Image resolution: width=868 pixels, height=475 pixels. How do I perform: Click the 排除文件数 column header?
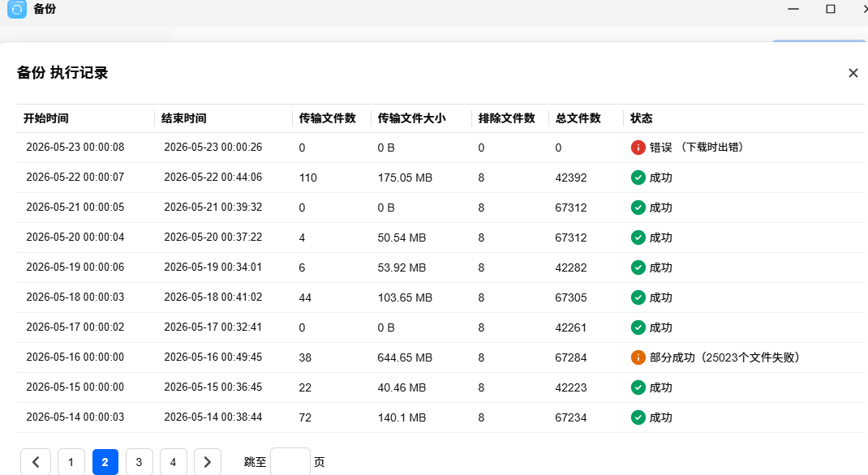pyautogui.click(x=506, y=118)
